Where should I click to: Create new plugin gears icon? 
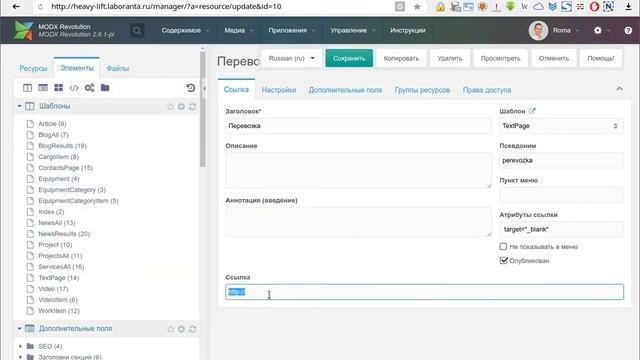coord(89,88)
